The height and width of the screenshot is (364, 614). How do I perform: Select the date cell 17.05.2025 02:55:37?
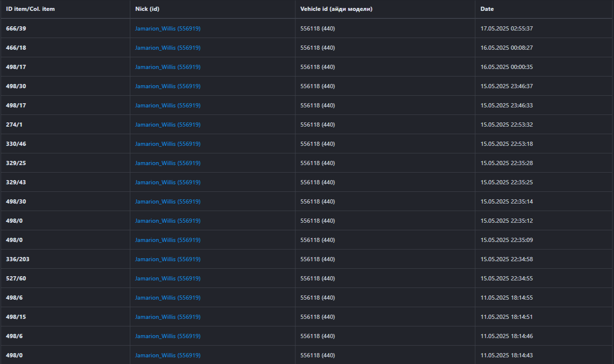[507, 28]
